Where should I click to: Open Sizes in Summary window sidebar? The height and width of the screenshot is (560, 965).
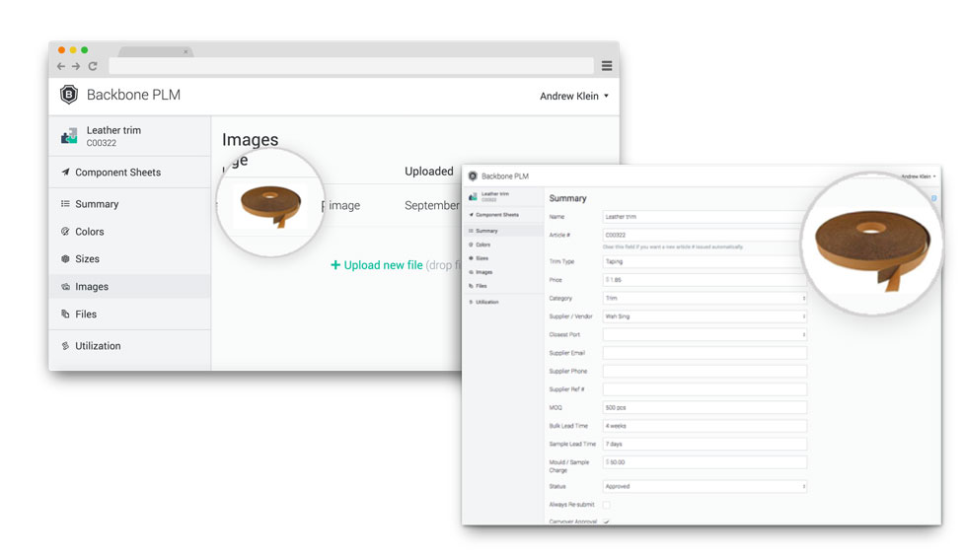[x=482, y=258]
